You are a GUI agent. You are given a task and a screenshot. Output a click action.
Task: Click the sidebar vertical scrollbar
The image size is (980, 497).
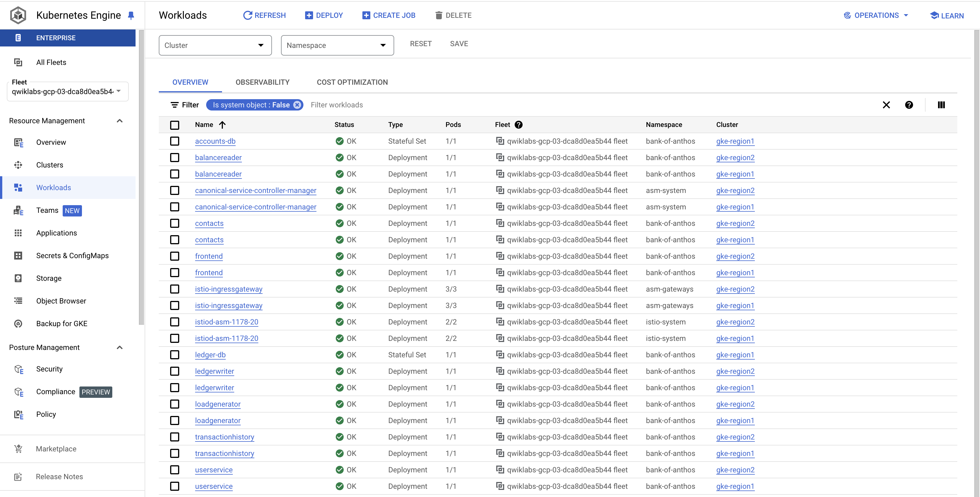[x=141, y=177]
